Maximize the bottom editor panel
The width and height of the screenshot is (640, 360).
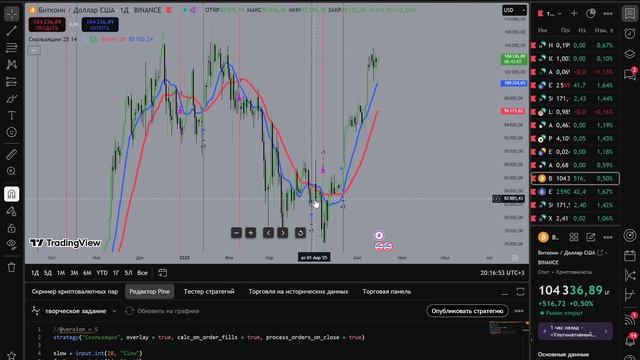tap(520, 292)
